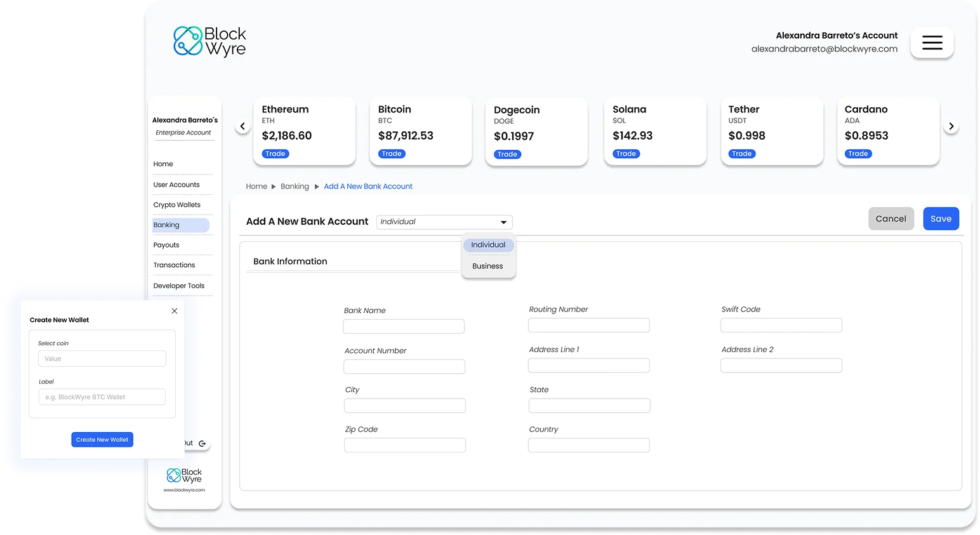Click the BlockWyre logo in header
The width and height of the screenshot is (980, 535).
(209, 42)
